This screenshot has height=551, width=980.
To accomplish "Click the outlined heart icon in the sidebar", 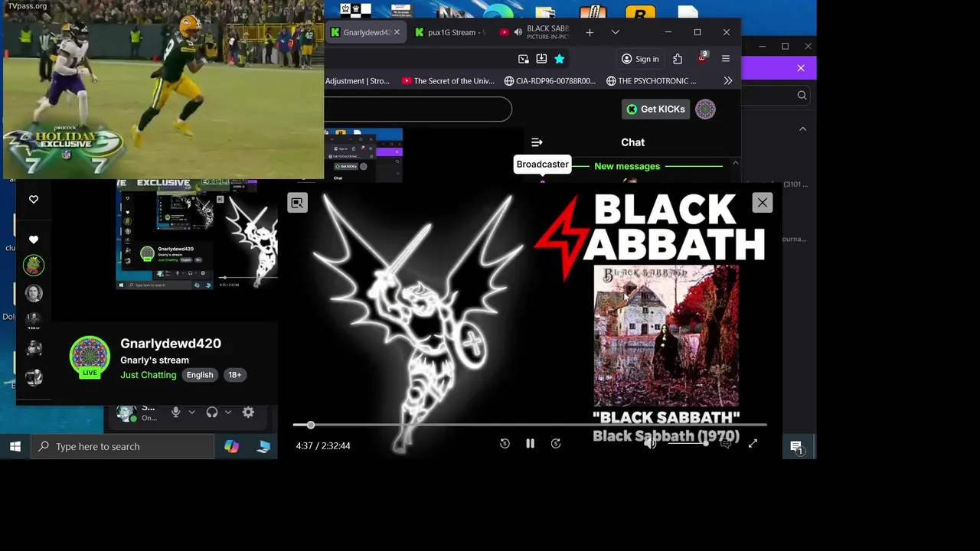I will tap(34, 199).
